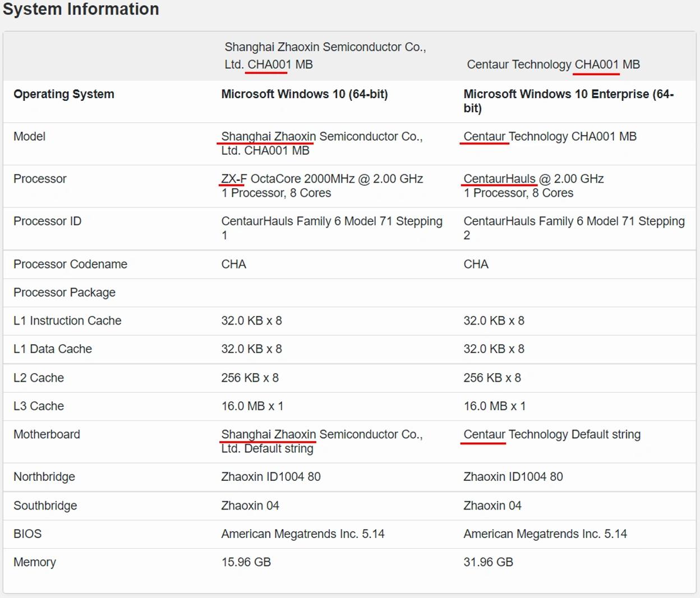This screenshot has height=598, width=700.
Task: Click "256 KB x 8" in the Shanghai Zhaoxin column
Action: click(250, 378)
